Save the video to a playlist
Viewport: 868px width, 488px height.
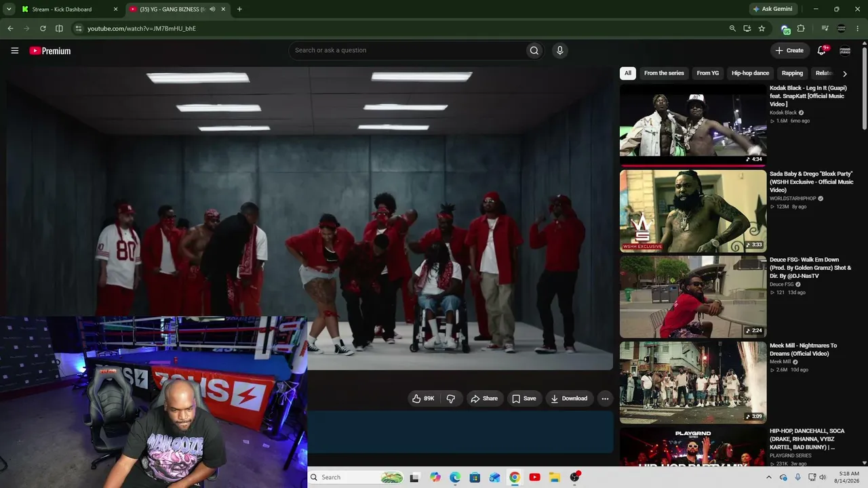[524, 399]
